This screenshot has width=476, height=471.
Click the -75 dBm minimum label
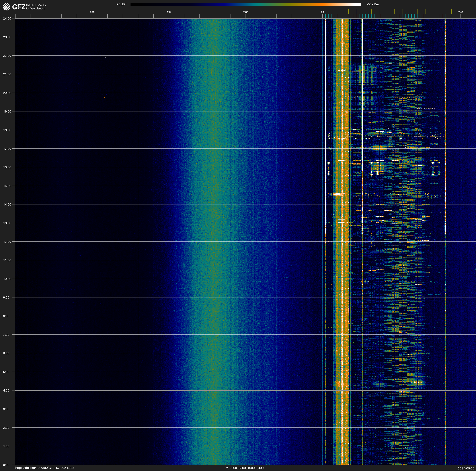[121, 4]
